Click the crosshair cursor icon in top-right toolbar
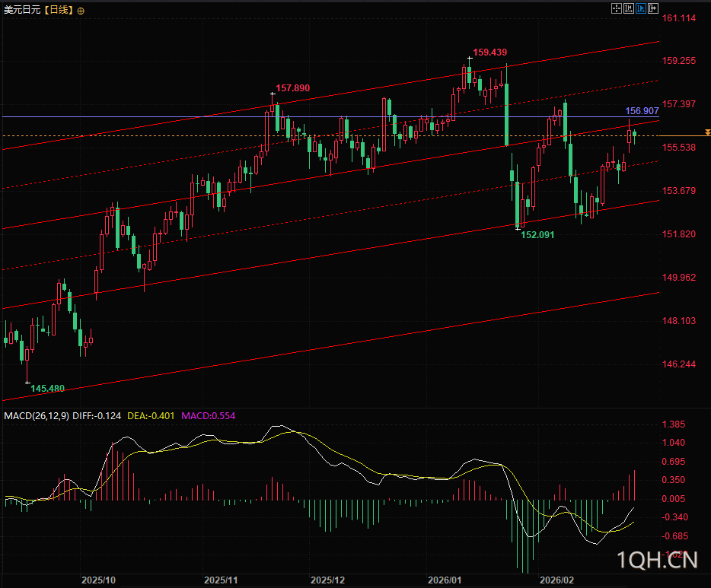 [x=617, y=8]
